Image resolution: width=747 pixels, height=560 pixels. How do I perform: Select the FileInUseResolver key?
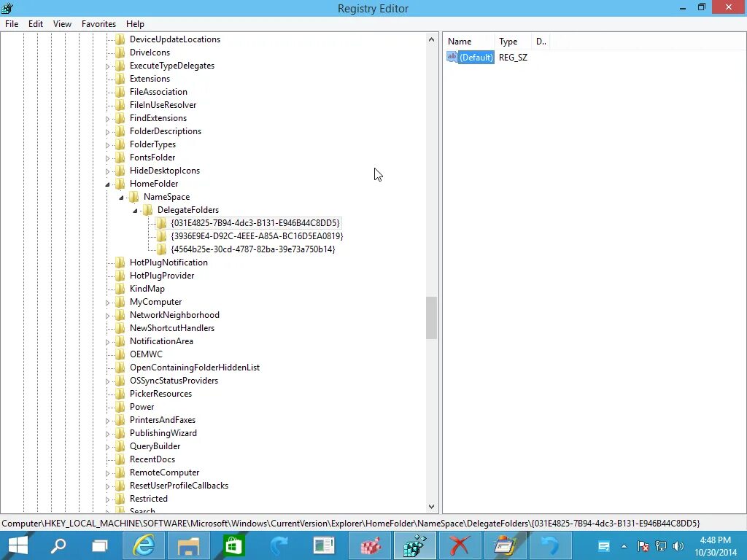(163, 105)
